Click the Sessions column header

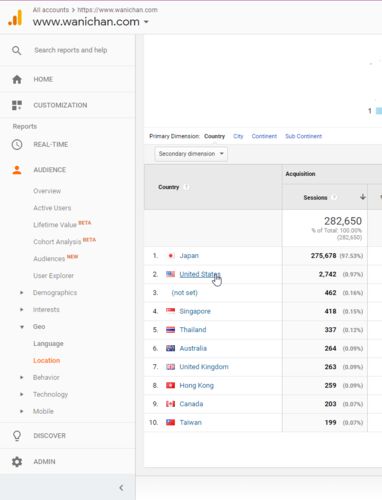(x=315, y=198)
